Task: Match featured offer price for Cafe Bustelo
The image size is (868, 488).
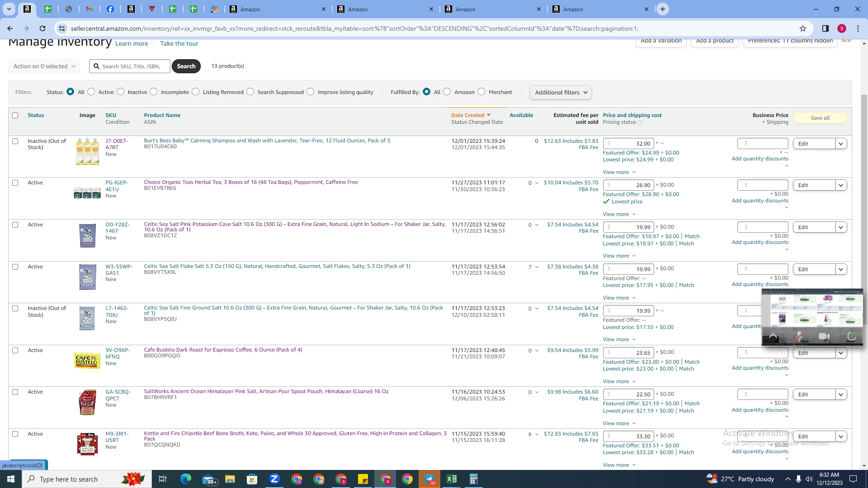Action: point(692,362)
